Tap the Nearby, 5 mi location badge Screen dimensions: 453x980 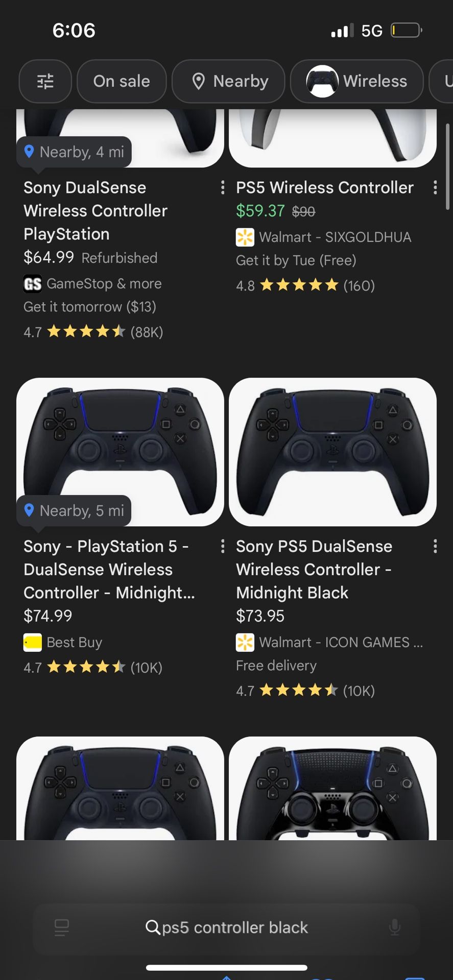tap(74, 510)
